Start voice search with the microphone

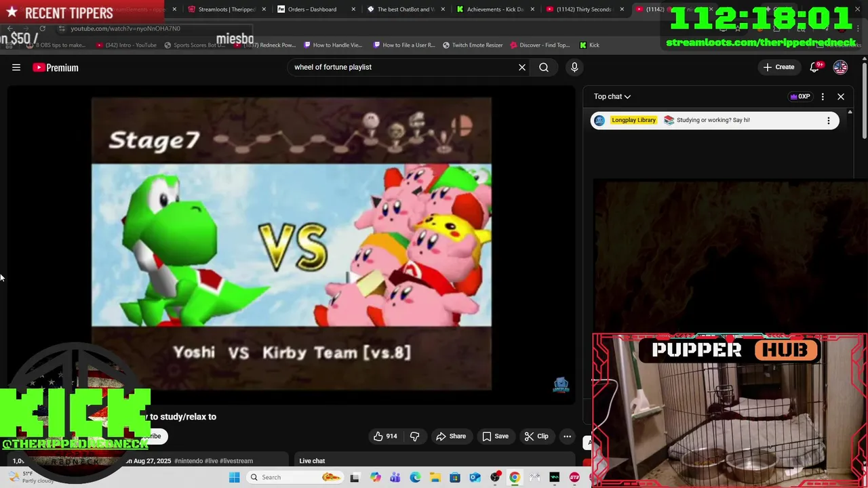point(574,67)
